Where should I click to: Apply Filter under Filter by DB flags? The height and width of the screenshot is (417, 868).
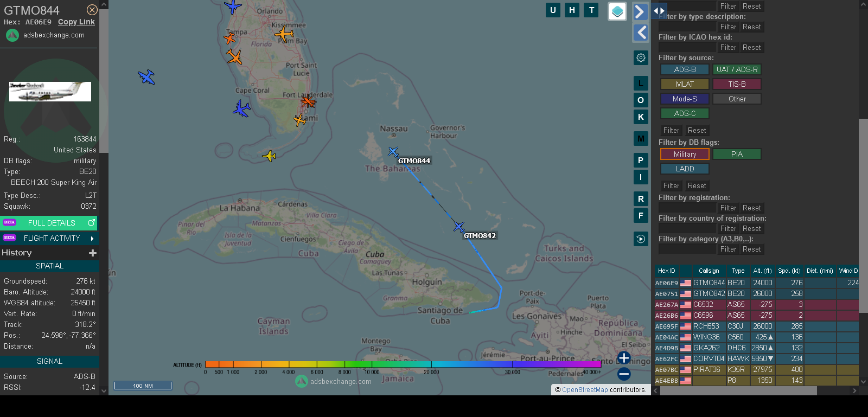671,186
